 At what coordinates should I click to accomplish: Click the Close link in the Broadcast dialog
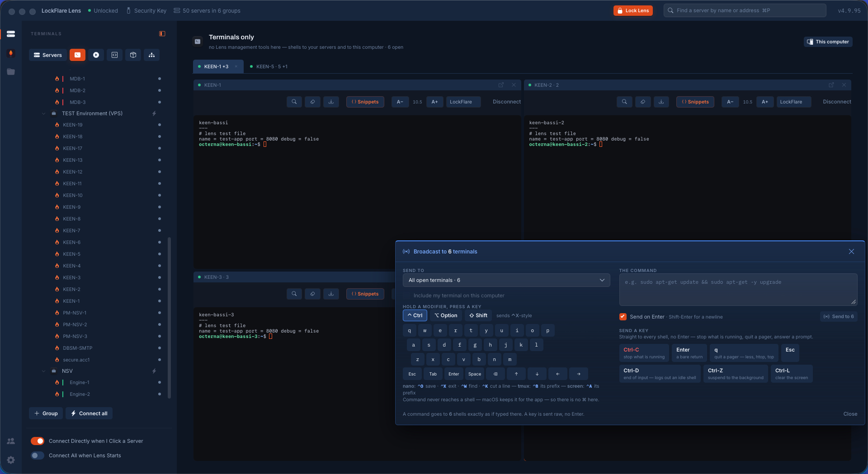coord(850,414)
